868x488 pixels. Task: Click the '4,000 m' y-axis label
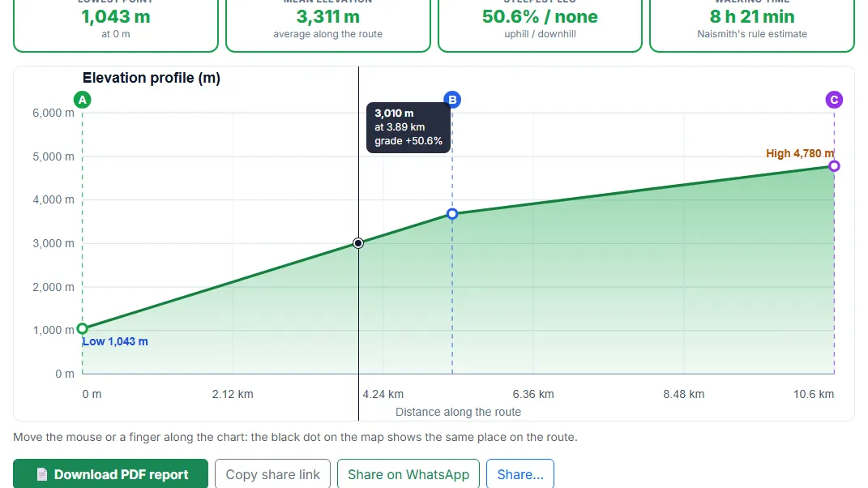(53, 200)
